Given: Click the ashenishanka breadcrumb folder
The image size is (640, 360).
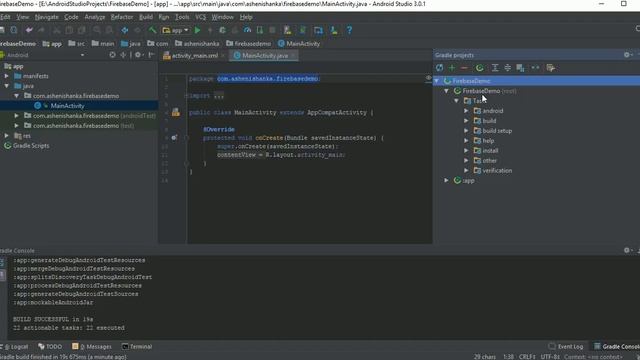Looking at the screenshot, I should point(197,44).
